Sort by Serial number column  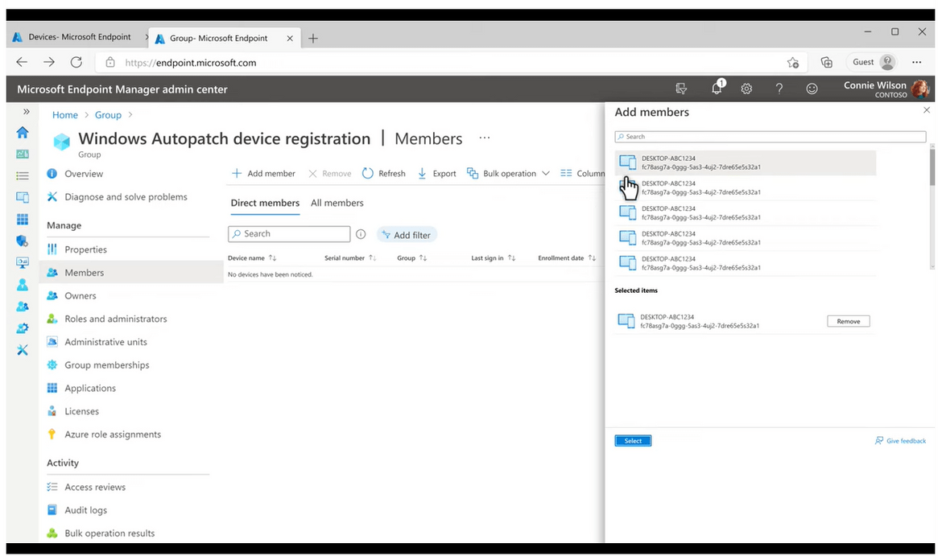350,258
